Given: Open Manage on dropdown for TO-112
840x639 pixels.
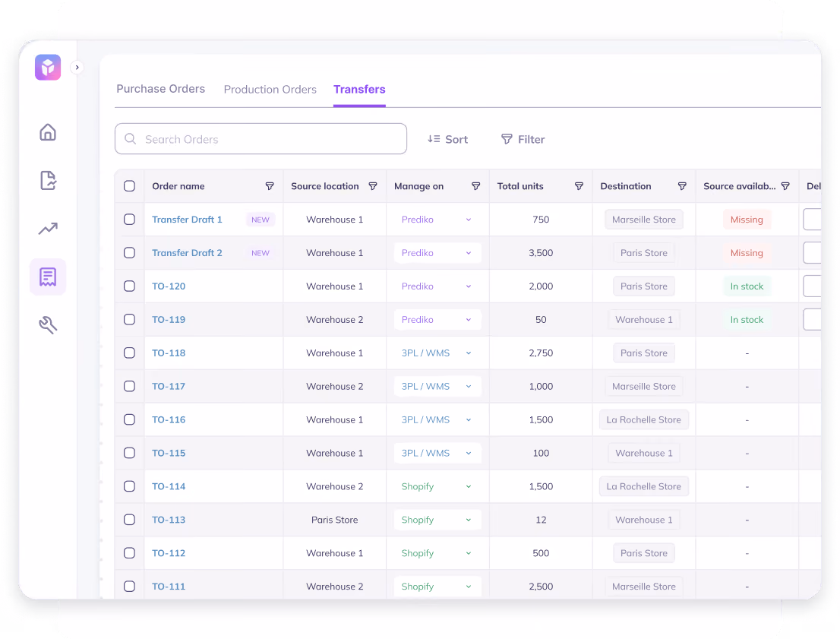Looking at the screenshot, I should click(437, 552).
